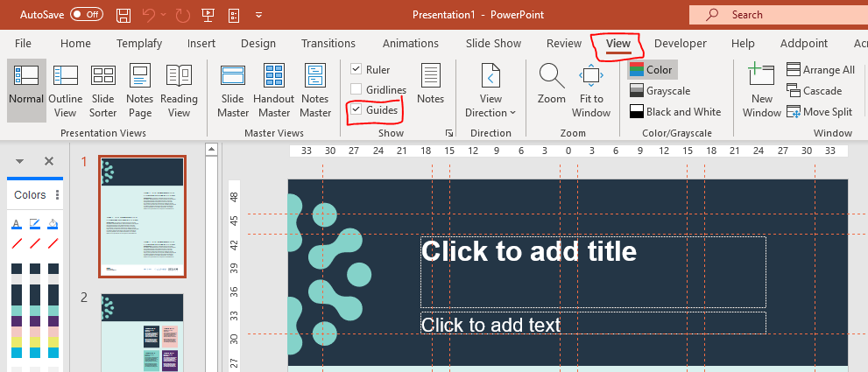Open the Slide Show tab

pyautogui.click(x=493, y=43)
